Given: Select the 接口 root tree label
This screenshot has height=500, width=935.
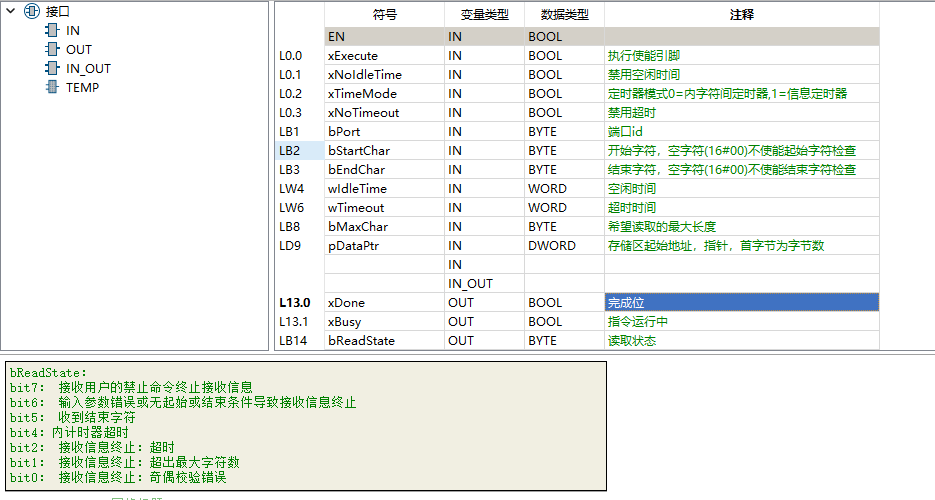Looking at the screenshot, I should [57, 11].
